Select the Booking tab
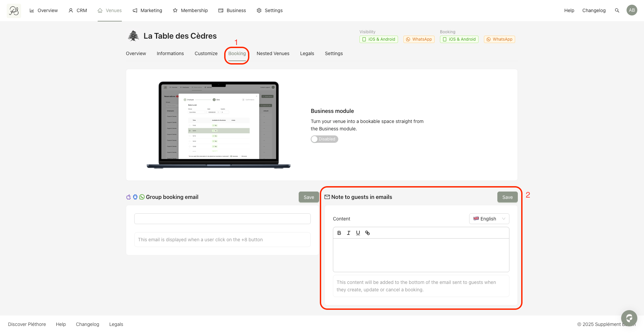The image size is (644, 333). click(237, 53)
